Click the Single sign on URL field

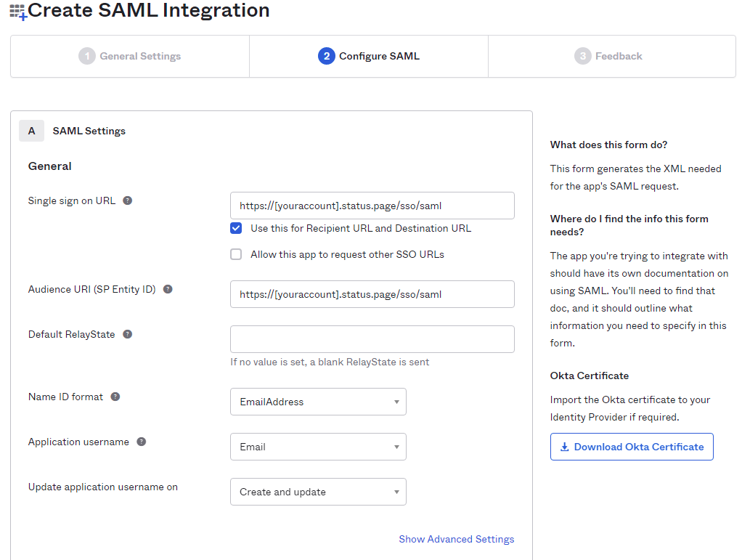tap(372, 206)
